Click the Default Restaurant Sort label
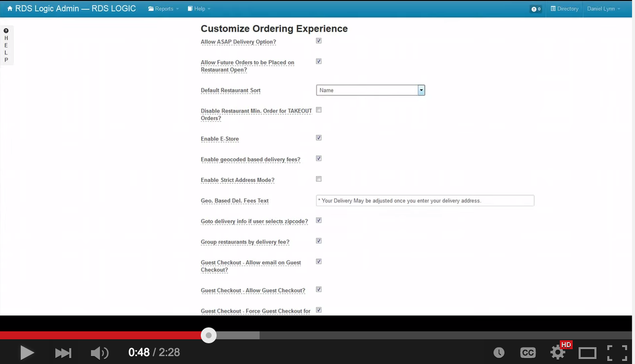The width and height of the screenshot is (635, 364). click(231, 90)
